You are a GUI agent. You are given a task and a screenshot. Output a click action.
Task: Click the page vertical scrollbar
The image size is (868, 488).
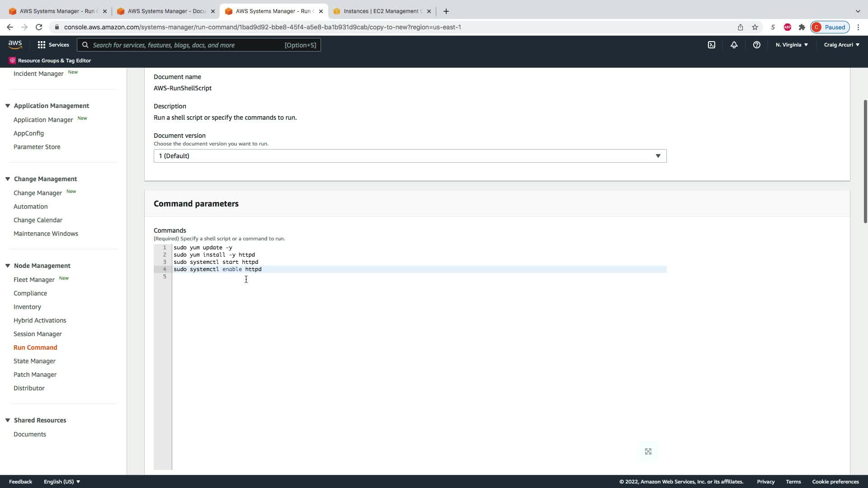point(865,161)
